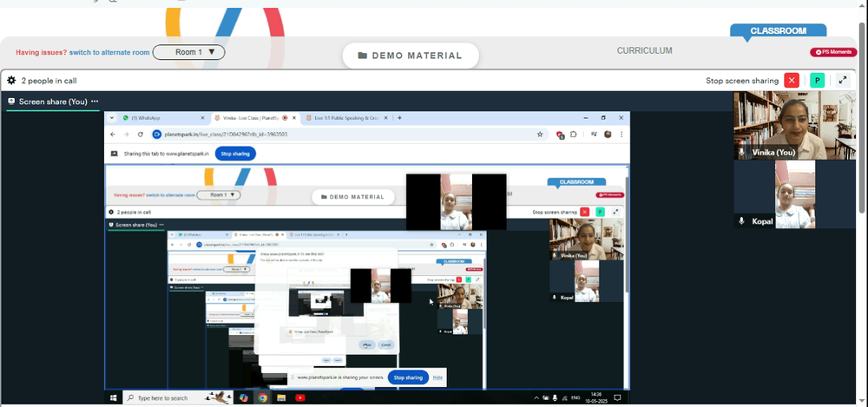868x407 pixels.
Task: Click DEMO MATERIAL inside the large shared Chrome page
Action: (353, 197)
